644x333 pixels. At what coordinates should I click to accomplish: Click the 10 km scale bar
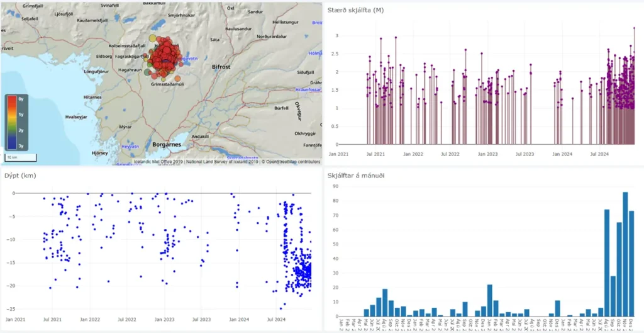point(20,157)
